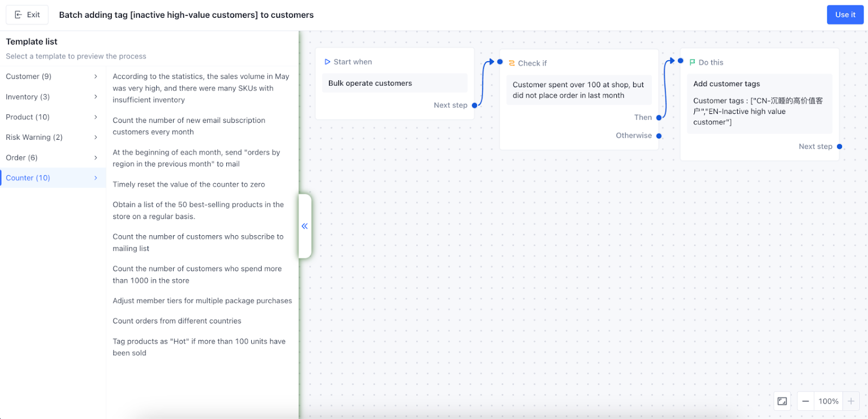The width and height of the screenshot is (868, 419).
Task: Collapse template list with double-chevron icon
Action: 305,226
